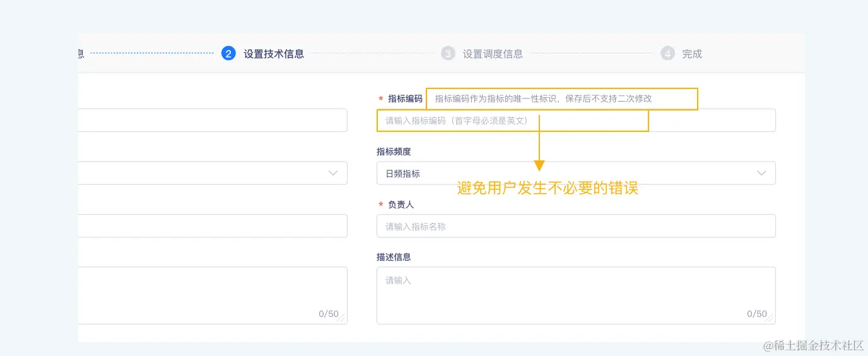Click the cut-off input left of 负责人
This screenshot has width=868, height=356.
tap(213, 226)
